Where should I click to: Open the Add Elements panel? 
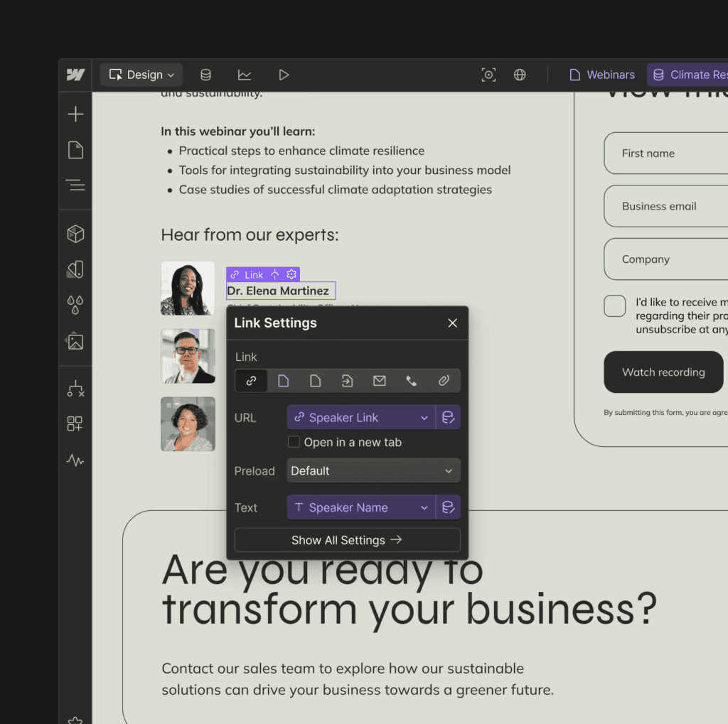75,114
